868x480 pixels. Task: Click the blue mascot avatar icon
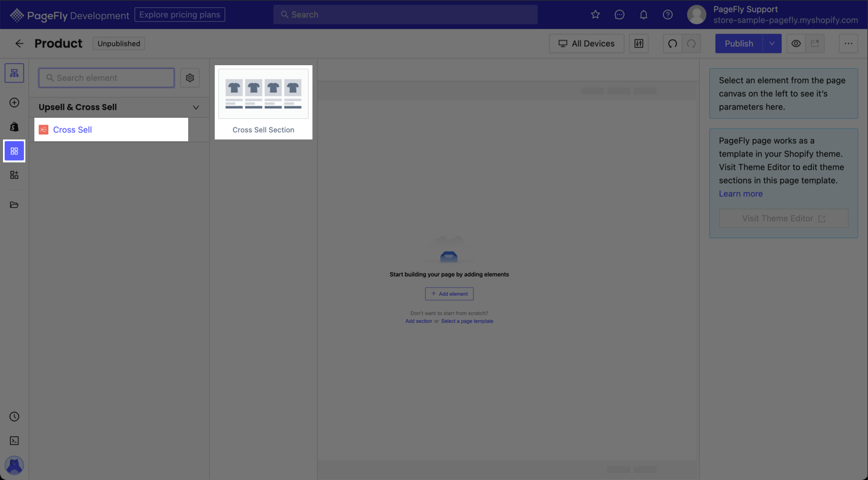14,465
